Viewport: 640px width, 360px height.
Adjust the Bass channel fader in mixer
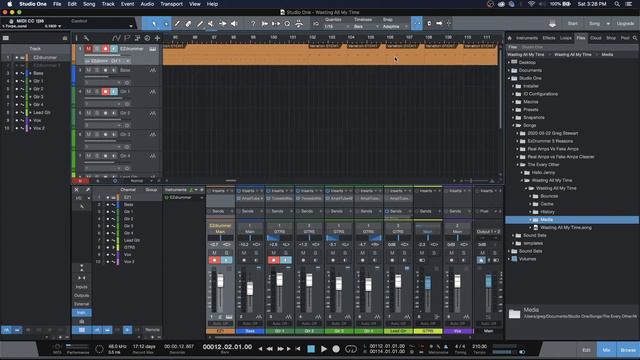click(250, 289)
